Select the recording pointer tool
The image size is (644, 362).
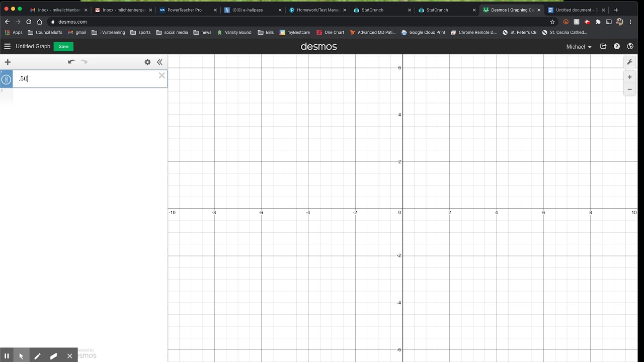tap(21, 356)
